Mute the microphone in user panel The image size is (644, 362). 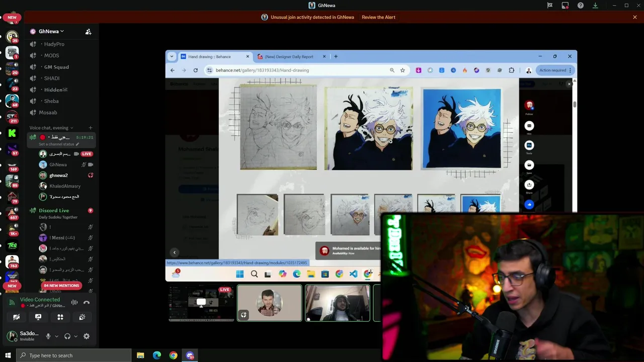(x=48, y=336)
